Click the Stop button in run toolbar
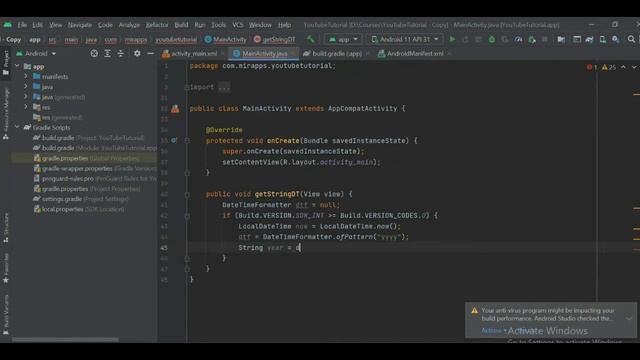640x360 pixels. click(x=545, y=39)
